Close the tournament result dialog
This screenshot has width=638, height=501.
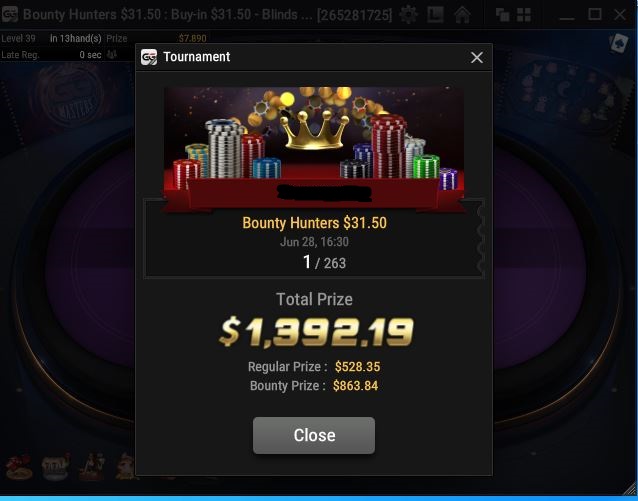[x=314, y=435]
